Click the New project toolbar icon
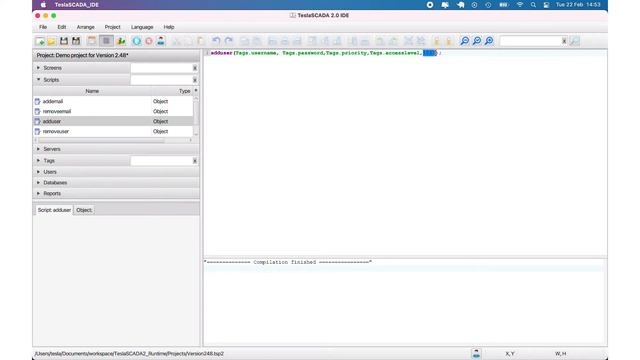 tap(40, 41)
